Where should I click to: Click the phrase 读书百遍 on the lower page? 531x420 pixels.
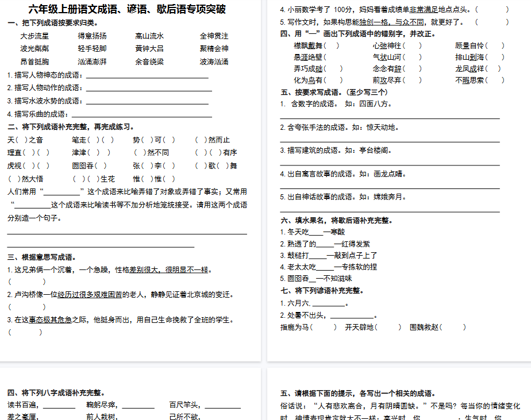(22, 404)
